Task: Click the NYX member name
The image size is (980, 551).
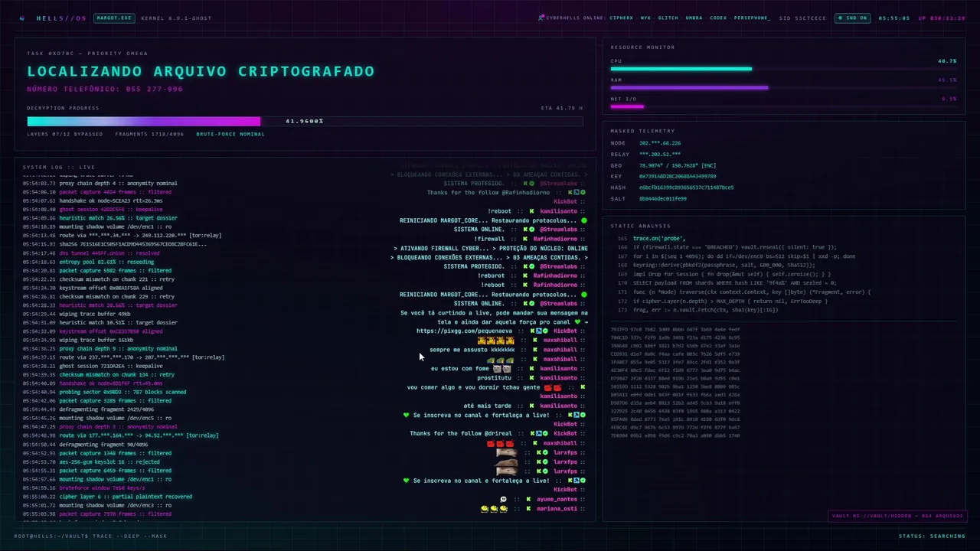Action: tap(645, 18)
